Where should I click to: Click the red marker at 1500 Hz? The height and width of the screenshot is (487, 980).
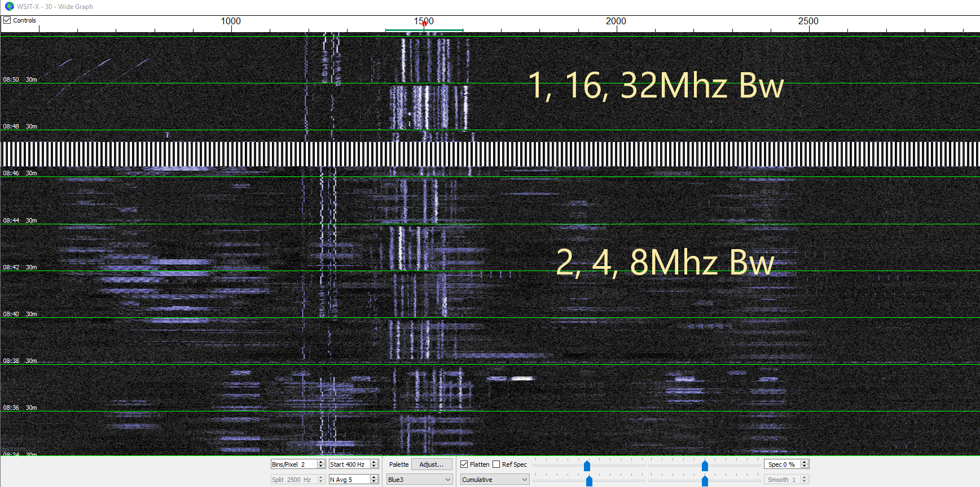(x=424, y=24)
